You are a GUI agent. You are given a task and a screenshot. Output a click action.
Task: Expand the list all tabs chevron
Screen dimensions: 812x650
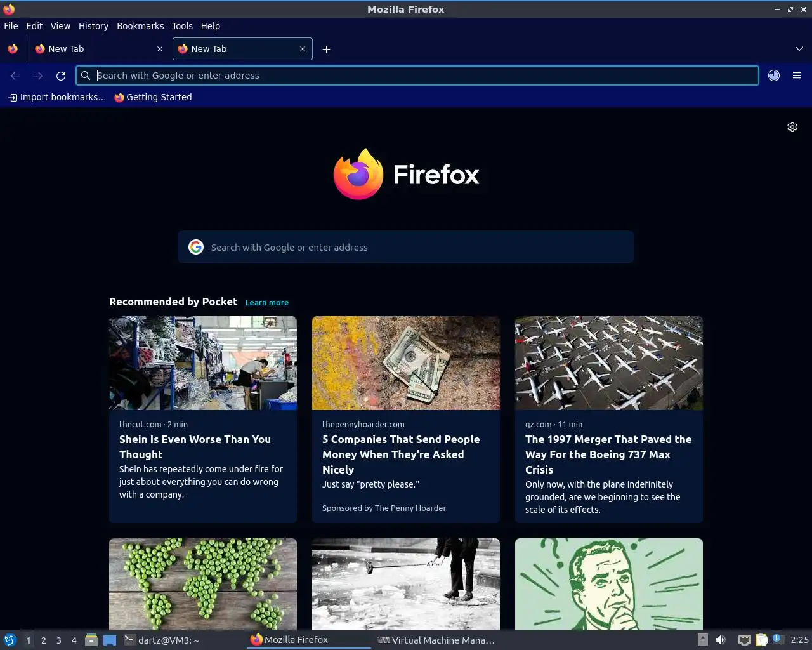coord(799,49)
